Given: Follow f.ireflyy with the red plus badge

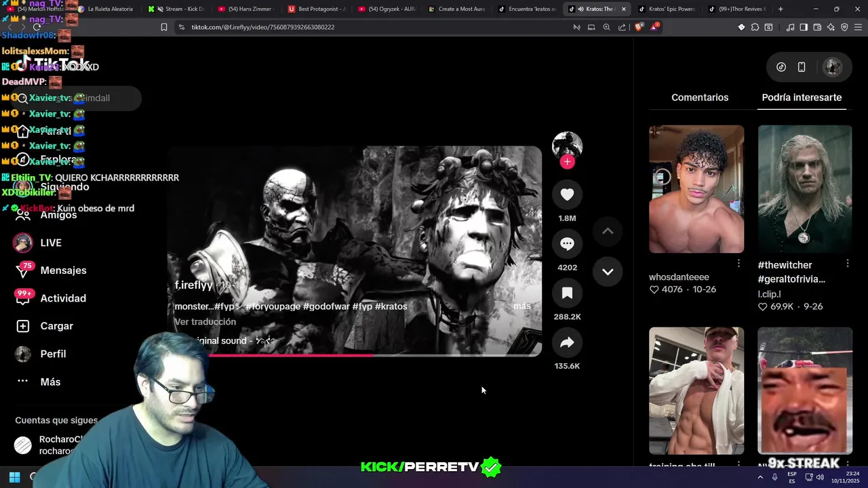Looking at the screenshot, I should [567, 162].
